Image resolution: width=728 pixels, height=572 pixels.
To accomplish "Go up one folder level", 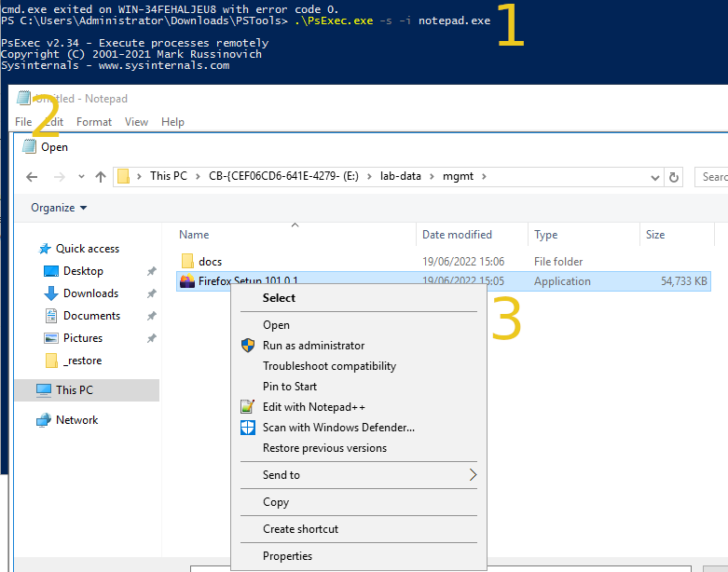I will pyautogui.click(x=101, y=177).
